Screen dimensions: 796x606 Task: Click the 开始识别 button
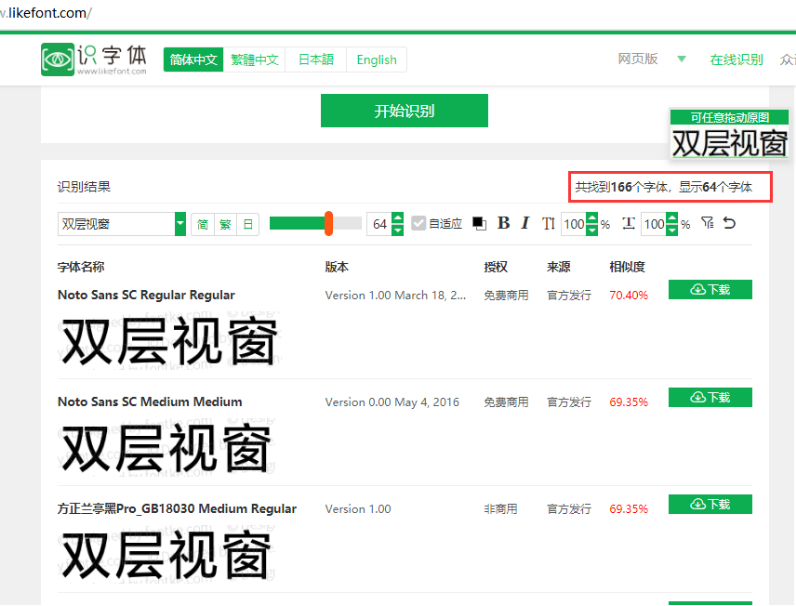[x=404, y=111]
